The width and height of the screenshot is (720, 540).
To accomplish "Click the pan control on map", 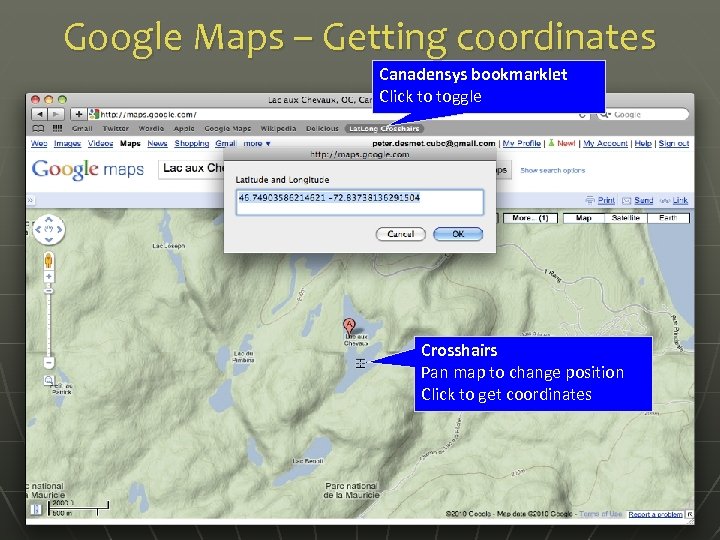I will (49, 229).
